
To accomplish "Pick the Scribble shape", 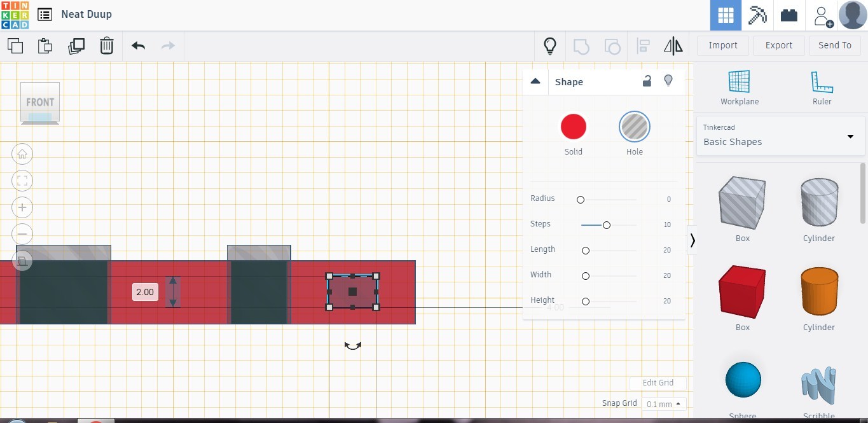I will coord(818,386).
